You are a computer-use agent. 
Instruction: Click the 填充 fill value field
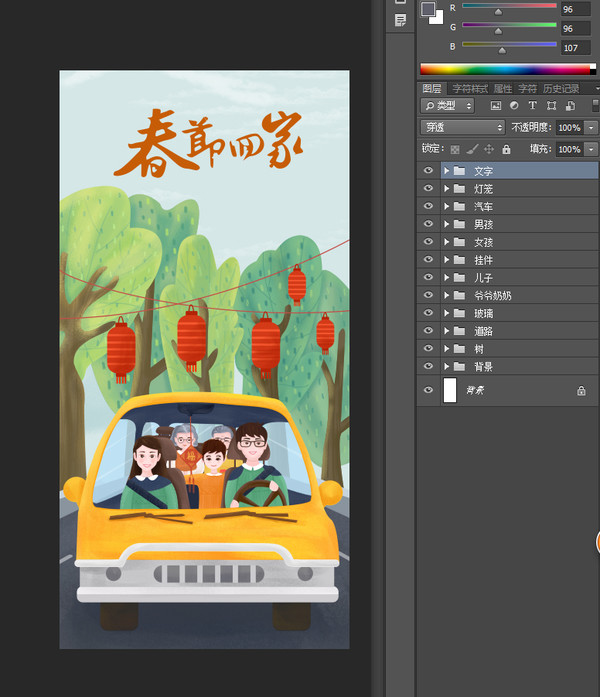click(x=569, y=149)
